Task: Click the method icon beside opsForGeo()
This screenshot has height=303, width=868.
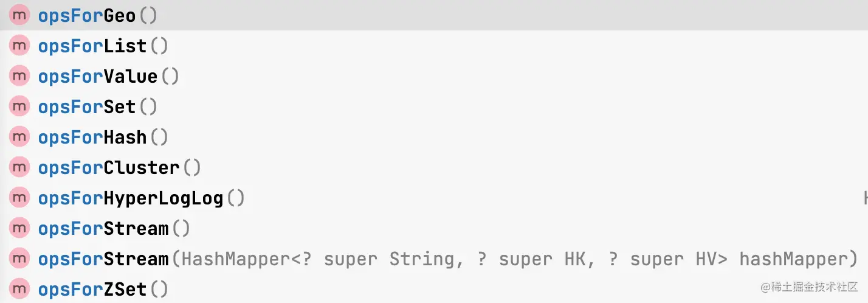Action: 19,15
